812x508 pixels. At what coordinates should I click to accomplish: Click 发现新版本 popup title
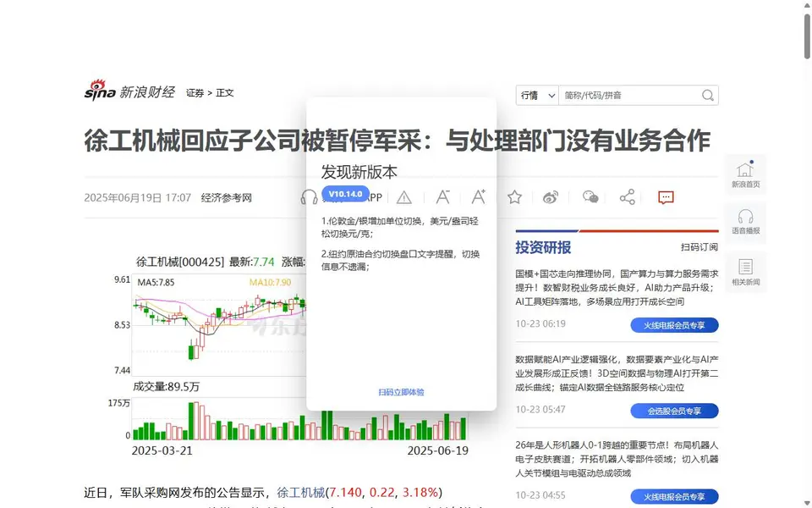click(x=359, y=172)
